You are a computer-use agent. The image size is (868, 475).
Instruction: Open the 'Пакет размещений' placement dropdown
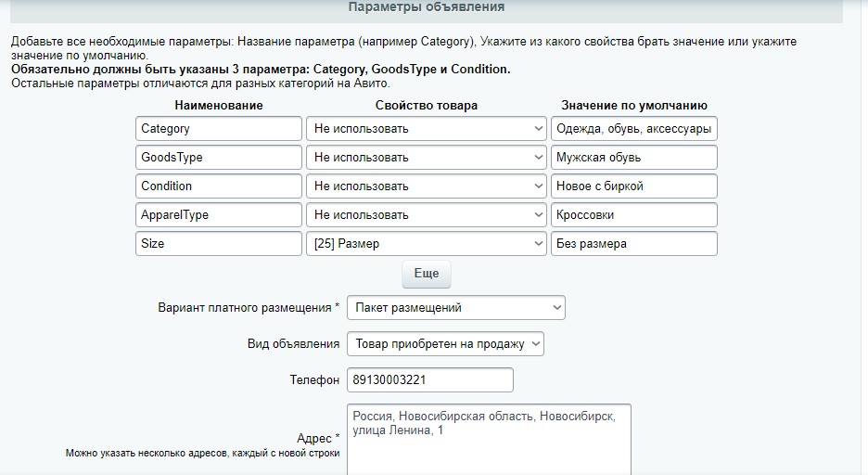pos(455,307)
